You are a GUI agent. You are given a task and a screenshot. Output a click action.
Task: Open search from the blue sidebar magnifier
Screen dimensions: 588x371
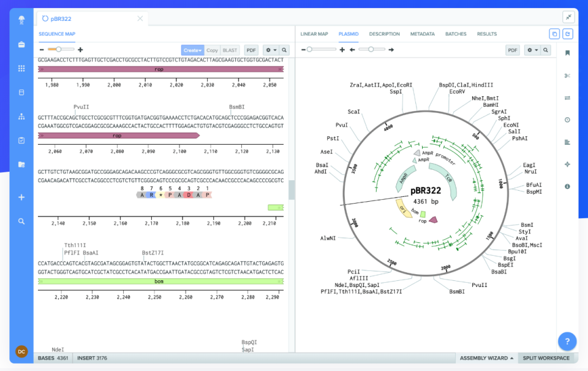[21, 221]
